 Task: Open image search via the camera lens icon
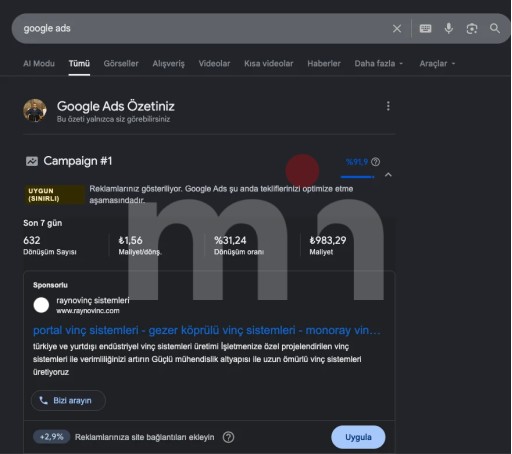coord(471,29)
